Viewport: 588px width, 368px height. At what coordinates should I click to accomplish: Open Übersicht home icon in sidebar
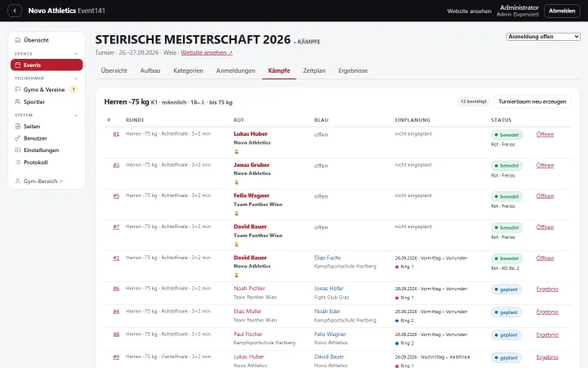[x=18, y=40]
